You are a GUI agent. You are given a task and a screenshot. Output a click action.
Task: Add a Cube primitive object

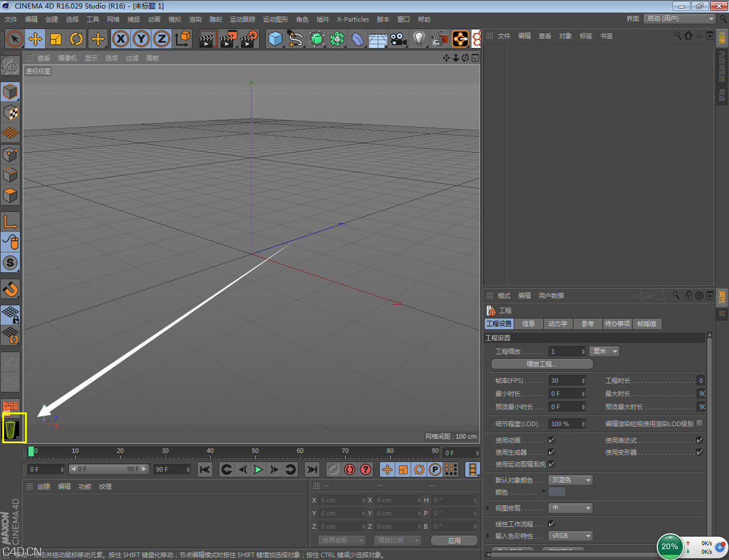click(x=276, y=39)
